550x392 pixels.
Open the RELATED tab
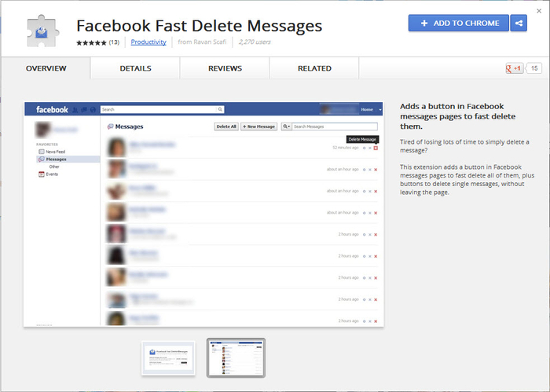tap(314, 68)
